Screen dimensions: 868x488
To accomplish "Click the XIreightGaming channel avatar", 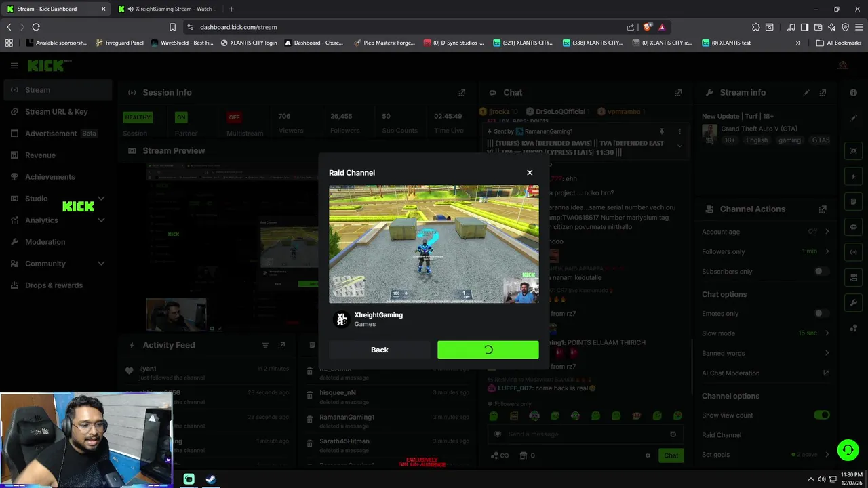I will click(342, 319).
